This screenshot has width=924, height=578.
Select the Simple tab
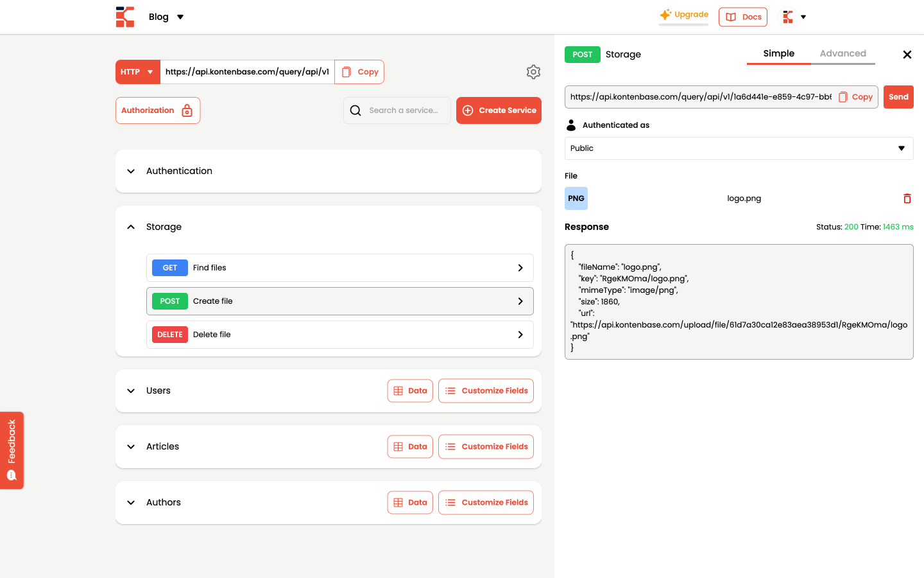[x=778, y=54]
